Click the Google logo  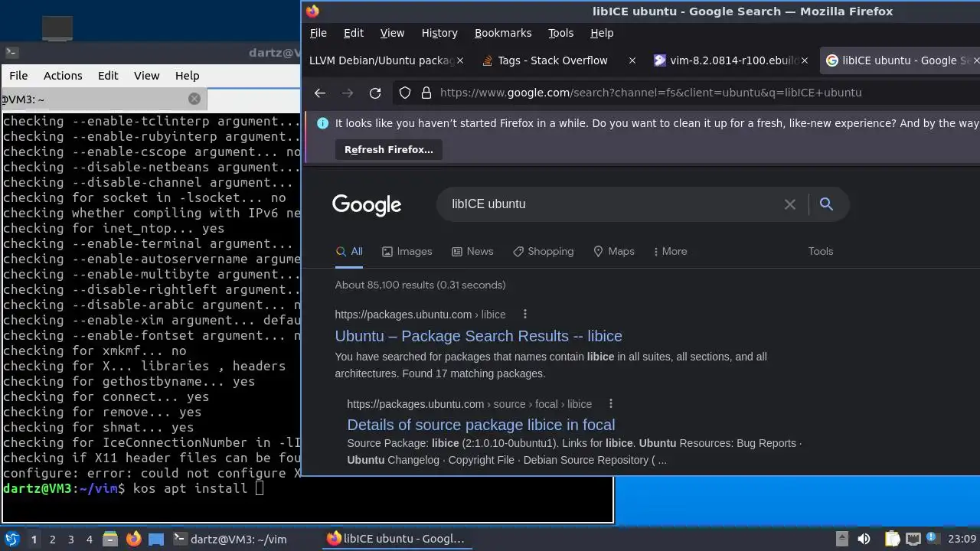[x=367, y=204]
